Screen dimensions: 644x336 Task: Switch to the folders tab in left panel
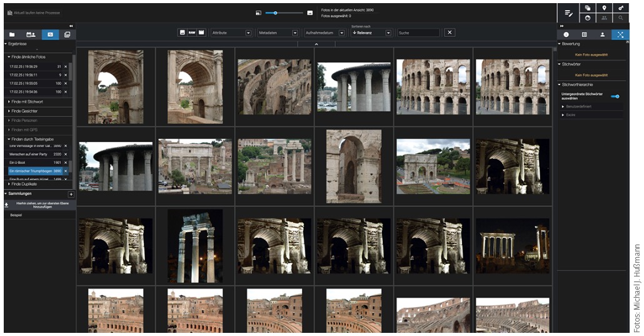(12, 34)
